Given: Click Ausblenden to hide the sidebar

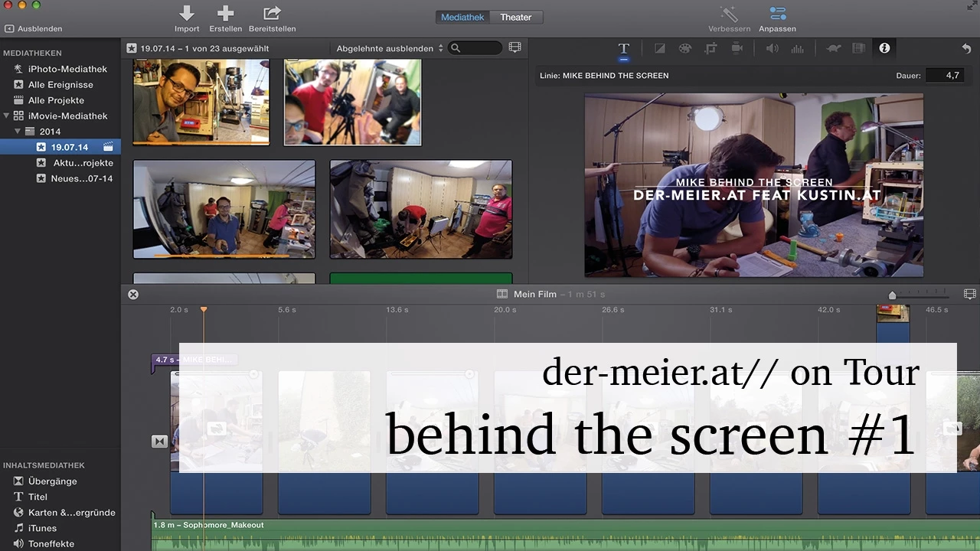Looking at the screenshot, I should (x=33, y=29).
